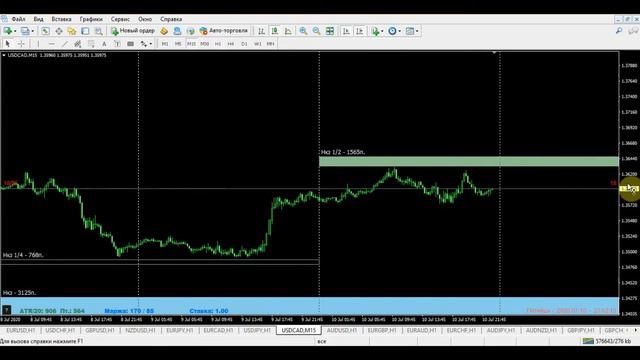Switch chart to bar chart mode

tap(261, 31)
